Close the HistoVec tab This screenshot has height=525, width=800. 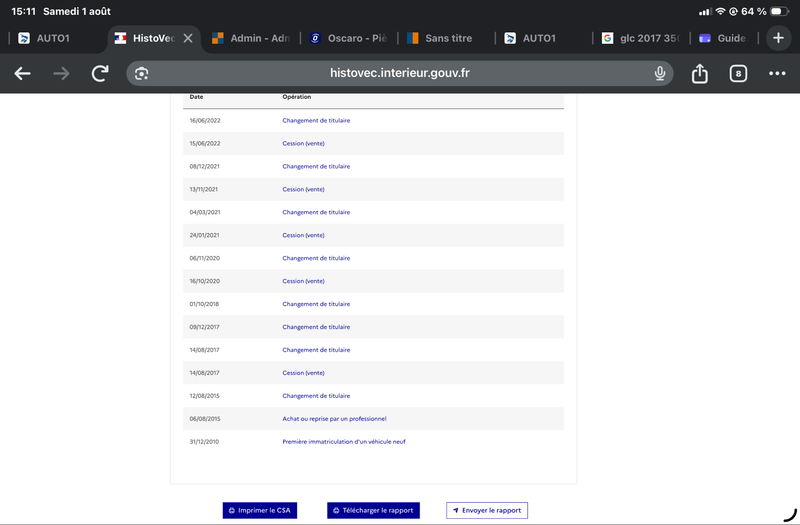pyautogui.click(x=188, y=38)
